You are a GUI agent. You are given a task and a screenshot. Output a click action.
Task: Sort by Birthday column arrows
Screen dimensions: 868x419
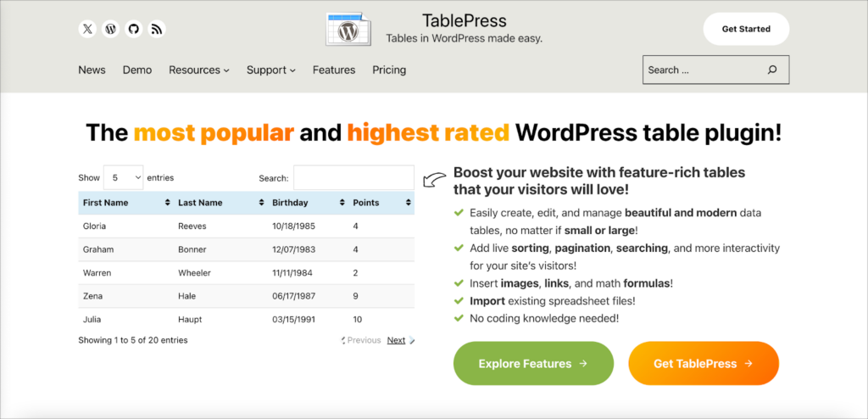point(342,203)
